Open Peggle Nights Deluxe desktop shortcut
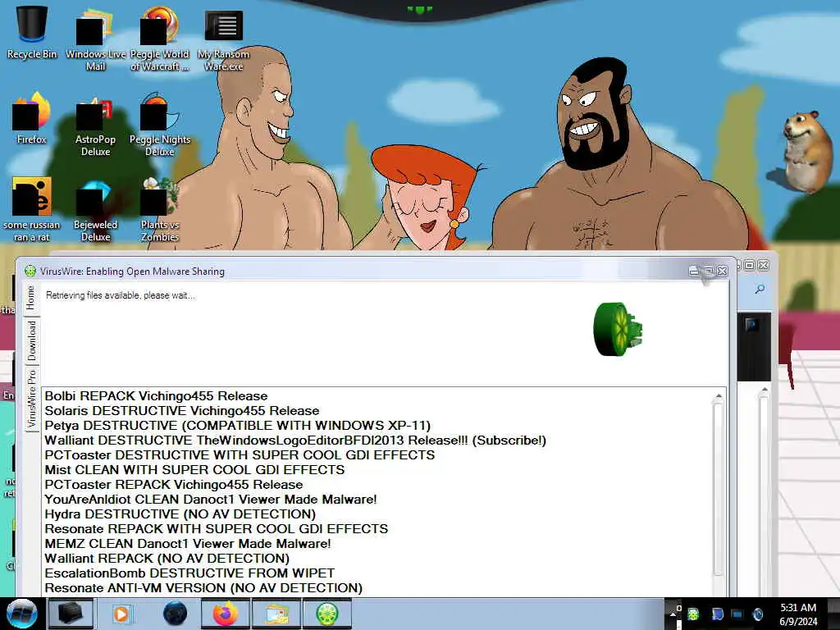This screenshot has height=630, width=840. [160, 125]
